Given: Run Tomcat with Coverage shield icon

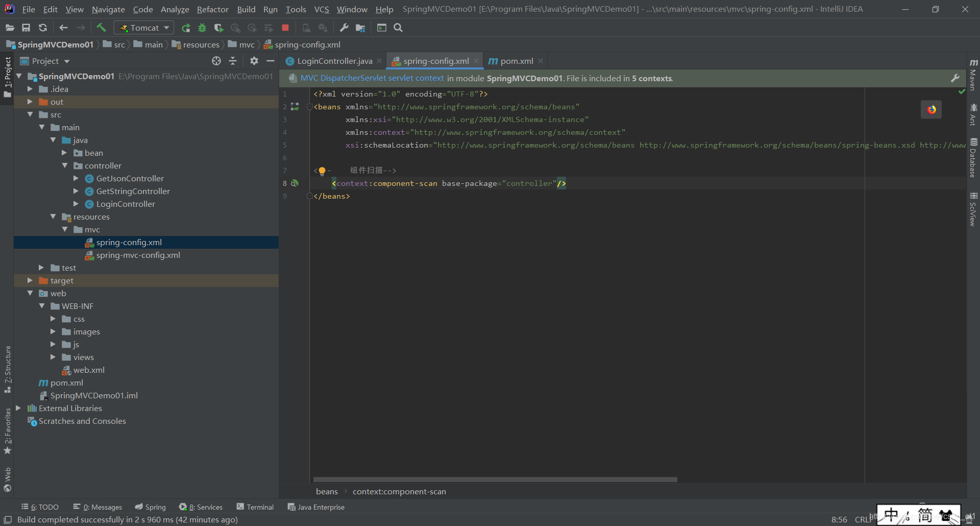Looking at the screenshot, I should [218, 28].
